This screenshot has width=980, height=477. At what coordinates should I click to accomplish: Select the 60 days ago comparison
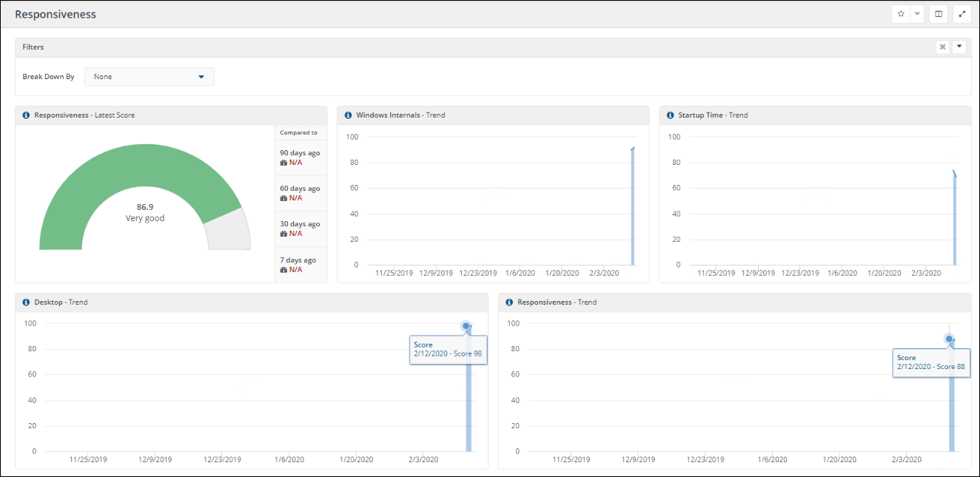click(300, 193)
